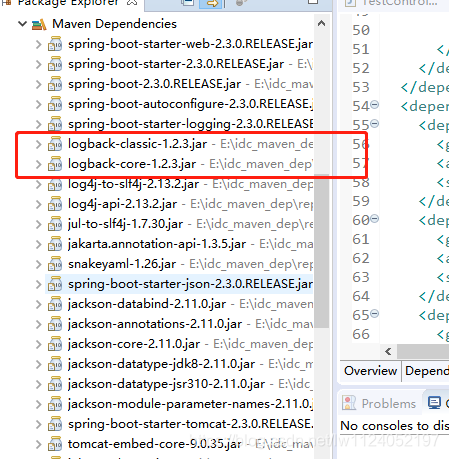Click jar icon of spring-boot-starter-json-2.3.0.RELEASE.jar
449x459 pixels.
point(55,284)
